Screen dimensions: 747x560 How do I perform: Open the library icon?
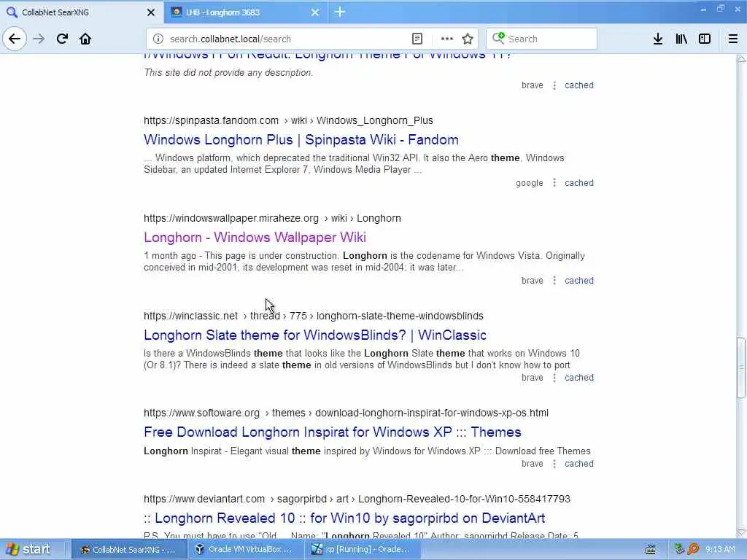coord(681,39)
